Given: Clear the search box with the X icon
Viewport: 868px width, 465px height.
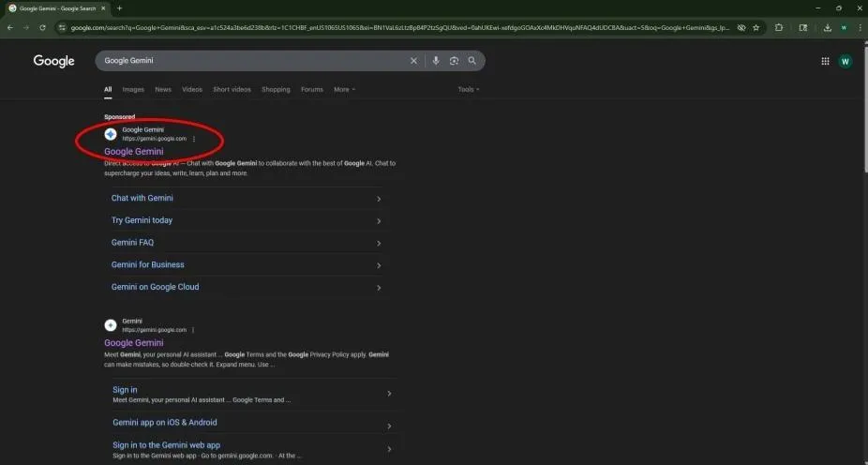Looking at the screenshot, I should coord(413,61).
